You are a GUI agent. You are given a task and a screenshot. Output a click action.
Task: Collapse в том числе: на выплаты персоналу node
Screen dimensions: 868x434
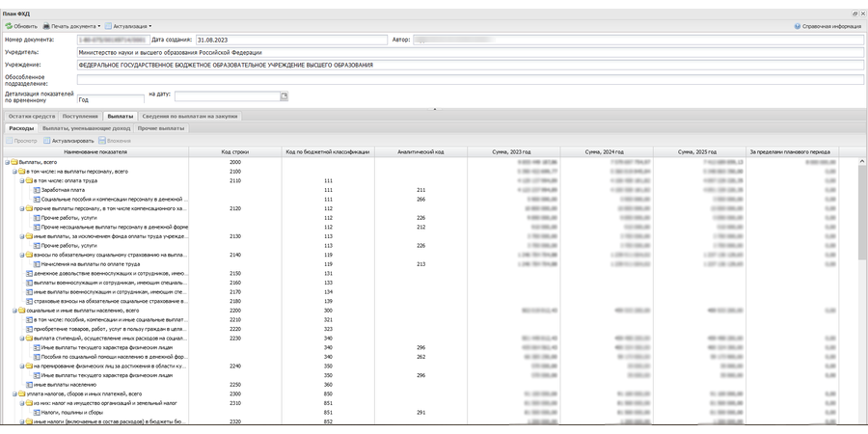(14, 172)
